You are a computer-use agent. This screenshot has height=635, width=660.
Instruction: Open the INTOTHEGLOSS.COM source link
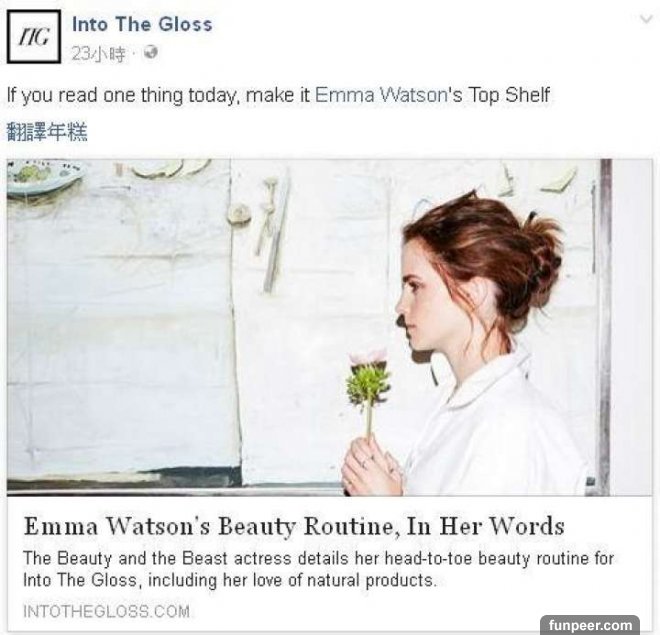click(x=106, y=611)
